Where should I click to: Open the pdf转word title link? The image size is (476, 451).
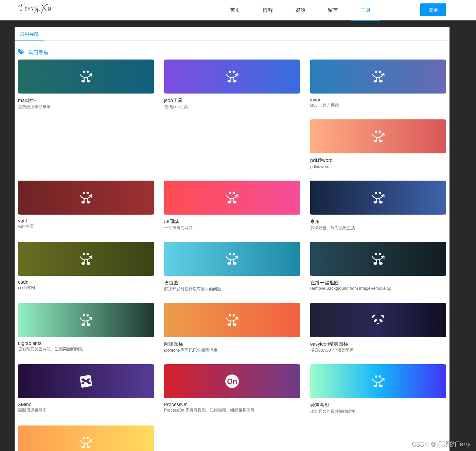pyautogui.click(x=321, y=160)
